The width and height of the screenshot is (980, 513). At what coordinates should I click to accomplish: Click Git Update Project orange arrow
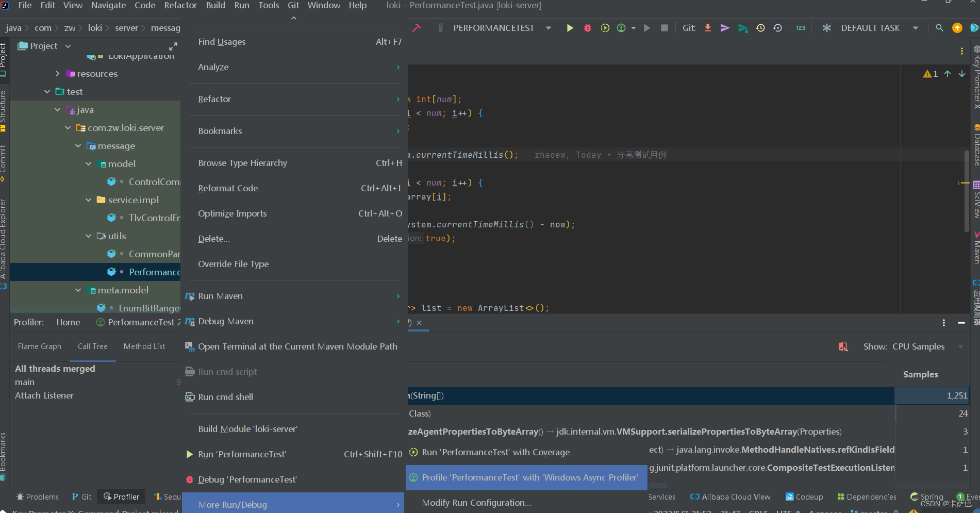(708, 28)
